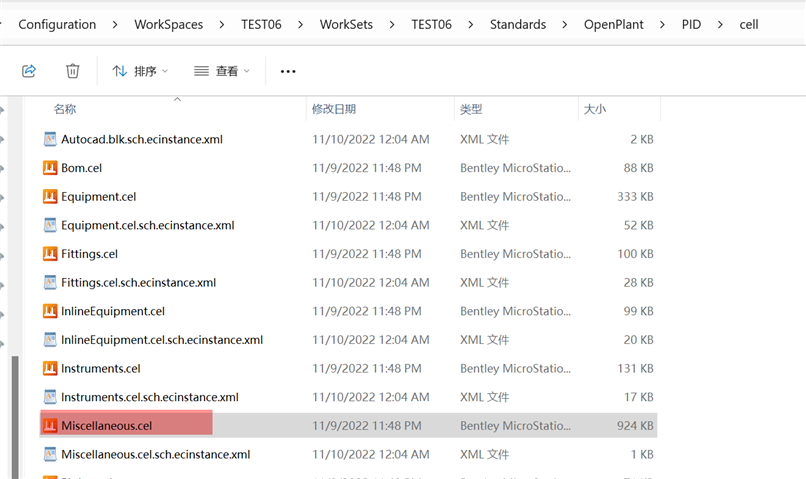This screenshot has width=806, height=479.
Task: Expand chevron after PID breadcrumb
Action: (x=720, y=24)
